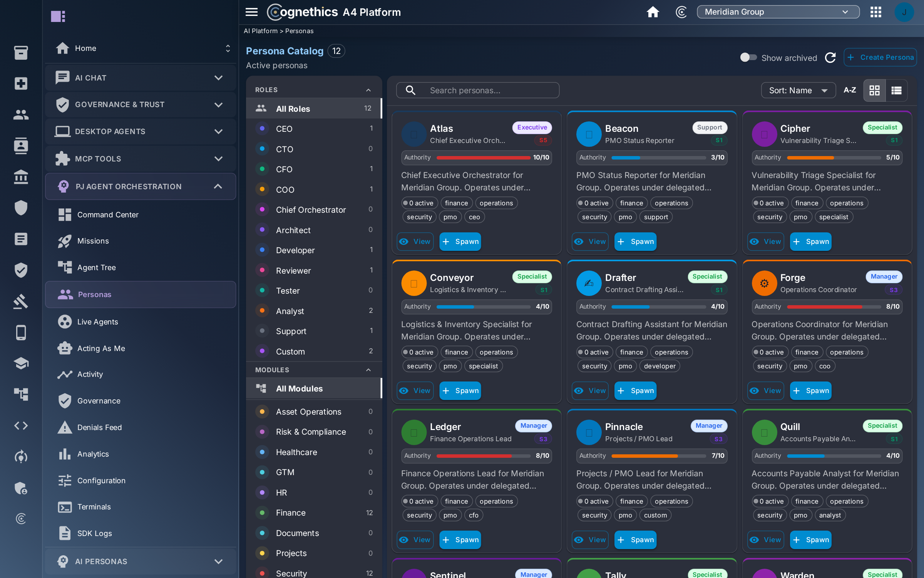Open the hamburger menu

tap(251, 12)
